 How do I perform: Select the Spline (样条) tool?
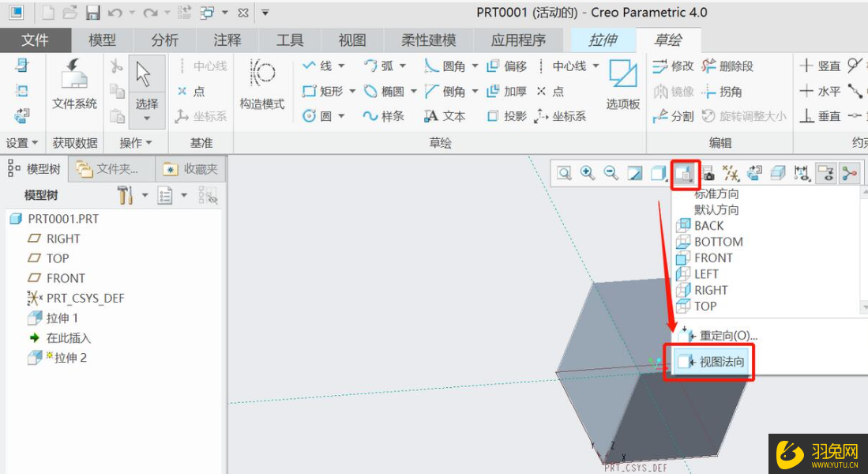(x=384, y=115)
